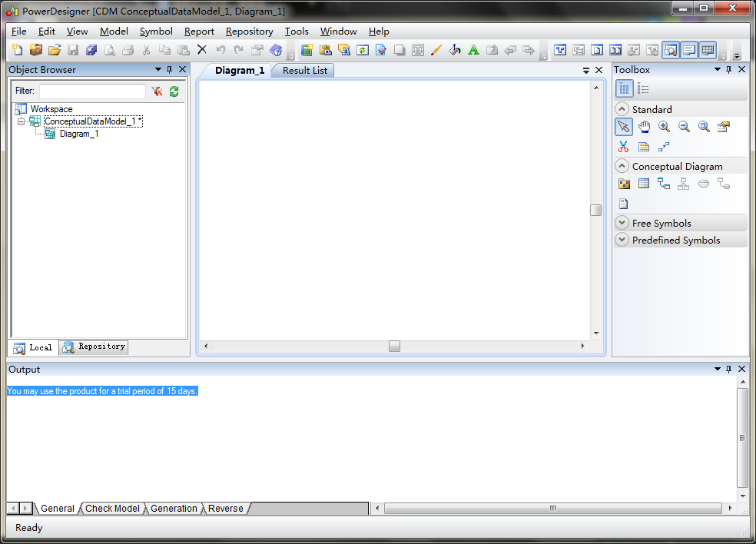The image size is (756, 544).
Task: Select the Link/Traceability tool
Action: click(x=664, y=147)
